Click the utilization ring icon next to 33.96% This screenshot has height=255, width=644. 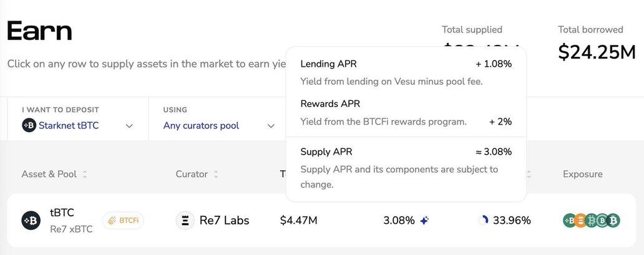click(x=482, y=220)
